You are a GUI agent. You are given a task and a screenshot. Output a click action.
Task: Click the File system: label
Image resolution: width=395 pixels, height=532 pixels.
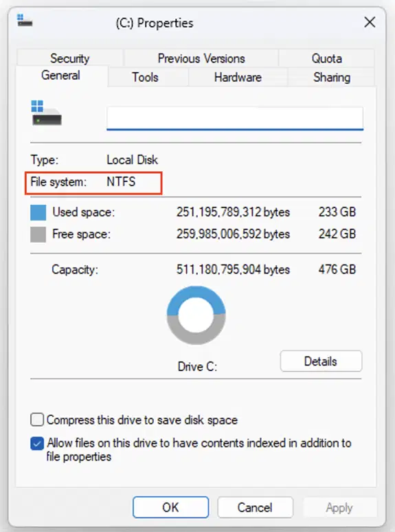(x=58, y=182)
